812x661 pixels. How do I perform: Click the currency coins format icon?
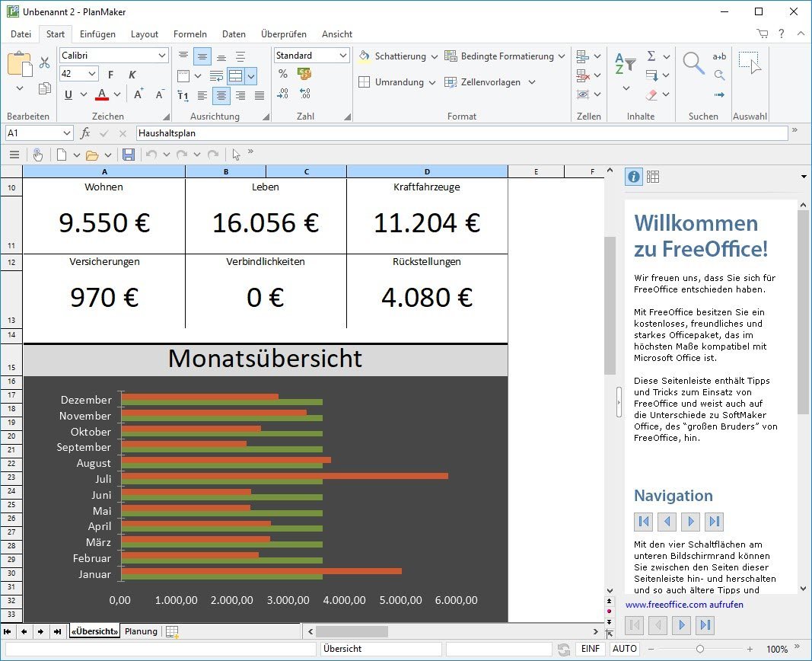point(304,75)
